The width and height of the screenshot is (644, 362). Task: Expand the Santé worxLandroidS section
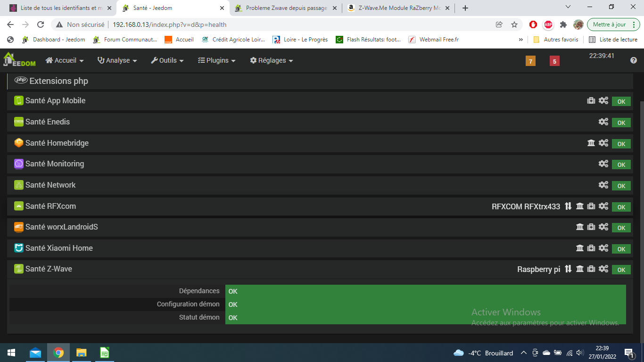(x=61, y=227)
